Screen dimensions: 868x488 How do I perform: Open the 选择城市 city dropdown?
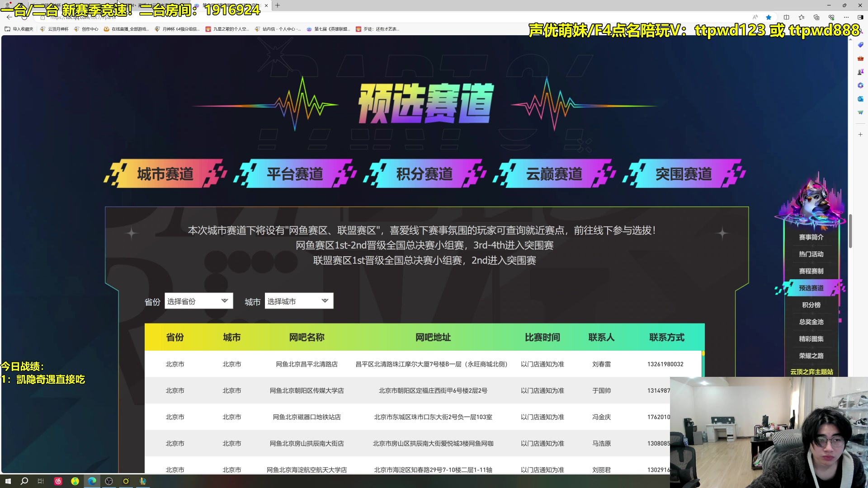point(298,300)
